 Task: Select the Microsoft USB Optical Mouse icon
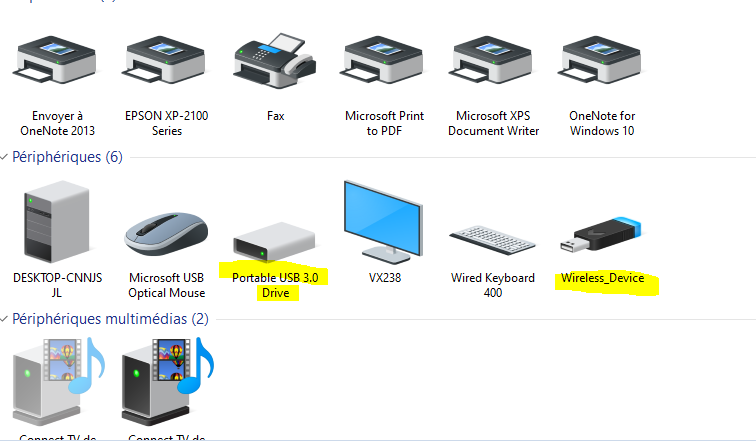click(166, 234)
